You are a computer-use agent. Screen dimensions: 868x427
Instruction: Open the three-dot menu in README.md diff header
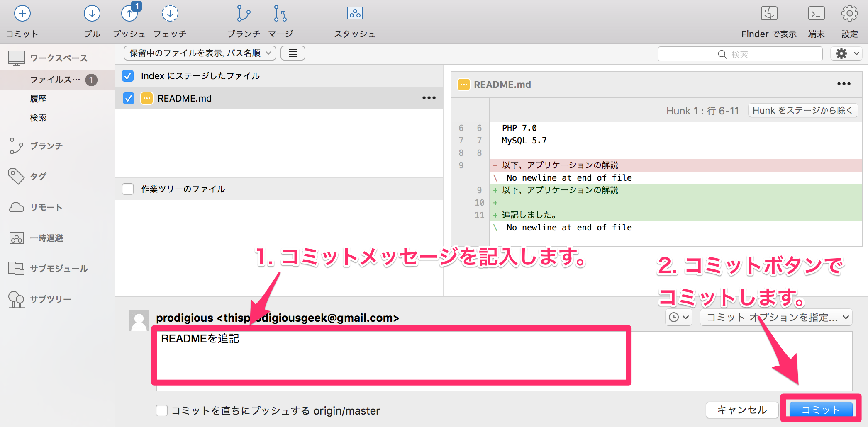pyautogui.click(x=844, y=84)
